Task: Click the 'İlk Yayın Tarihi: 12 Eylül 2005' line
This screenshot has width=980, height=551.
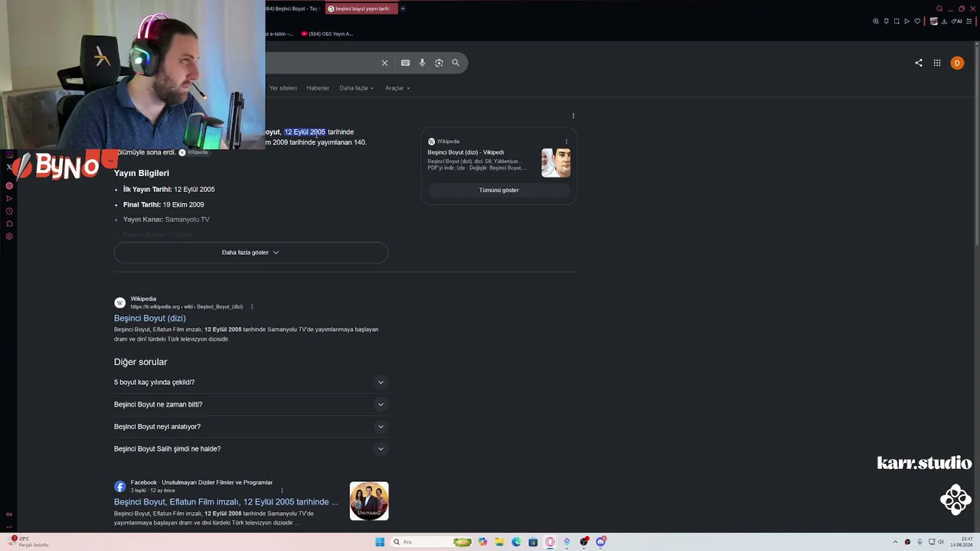Action: pyautogui.click(x=168, y=190)
